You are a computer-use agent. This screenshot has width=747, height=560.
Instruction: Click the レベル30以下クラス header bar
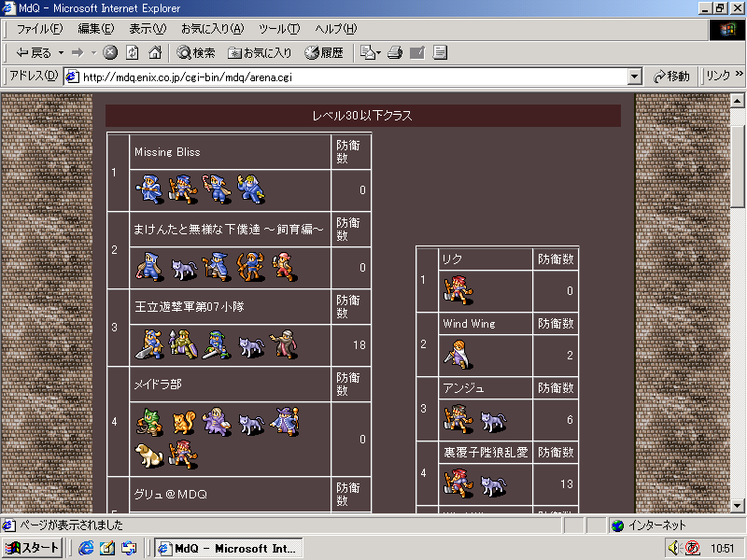click(x=363, y=115)
